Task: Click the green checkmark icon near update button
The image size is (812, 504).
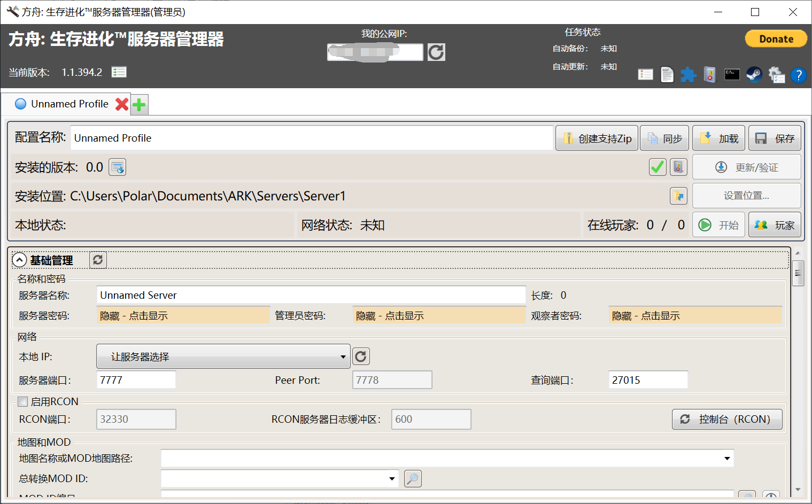Action: pos(658,167)
